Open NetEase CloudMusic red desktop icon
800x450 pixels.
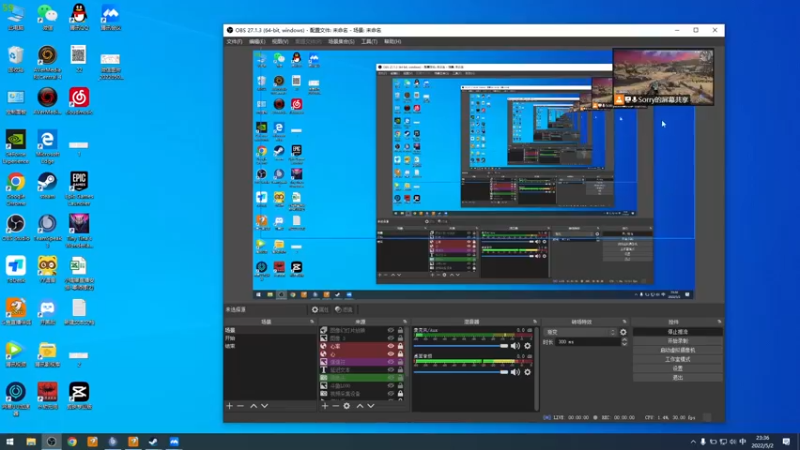pos(79,101)
